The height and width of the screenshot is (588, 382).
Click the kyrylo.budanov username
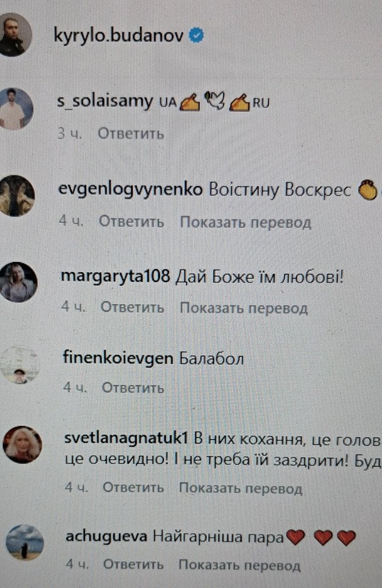tap(119, 36)
